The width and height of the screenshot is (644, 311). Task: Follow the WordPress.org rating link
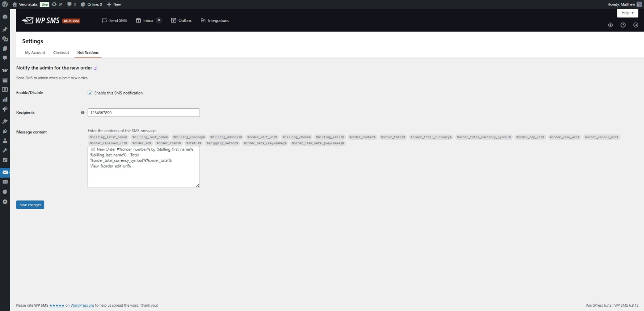[82, 305]
